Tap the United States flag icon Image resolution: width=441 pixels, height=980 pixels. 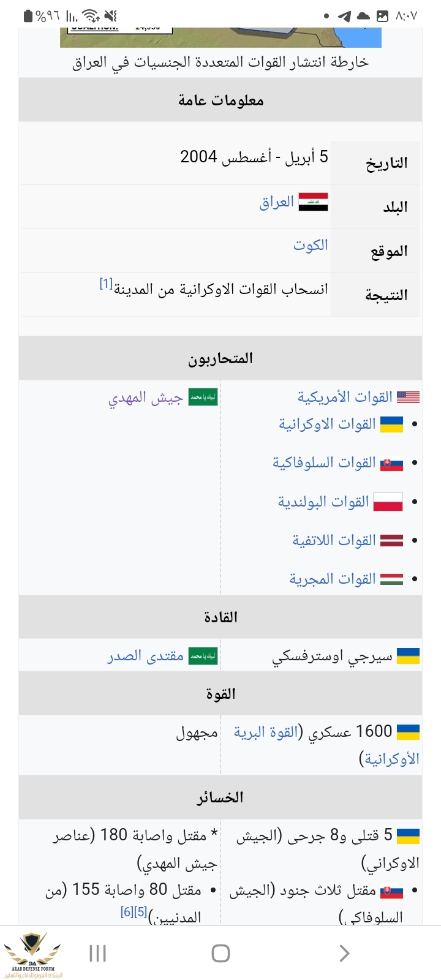point(408,398)
